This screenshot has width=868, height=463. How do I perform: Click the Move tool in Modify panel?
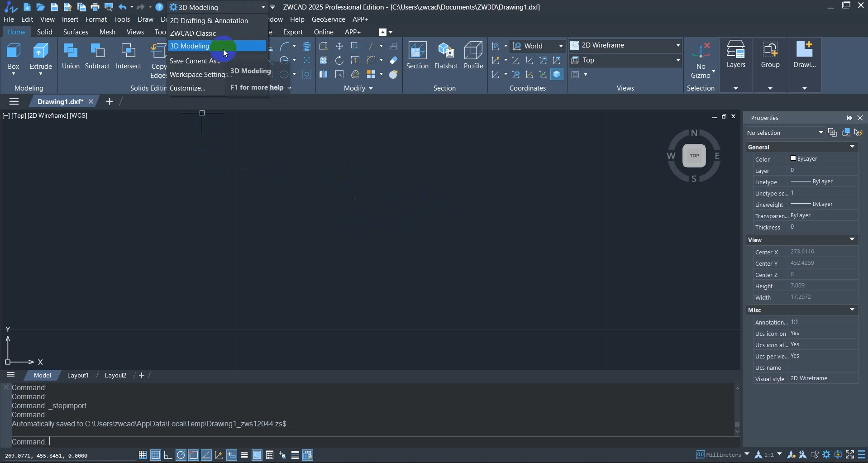click(339, 46)
